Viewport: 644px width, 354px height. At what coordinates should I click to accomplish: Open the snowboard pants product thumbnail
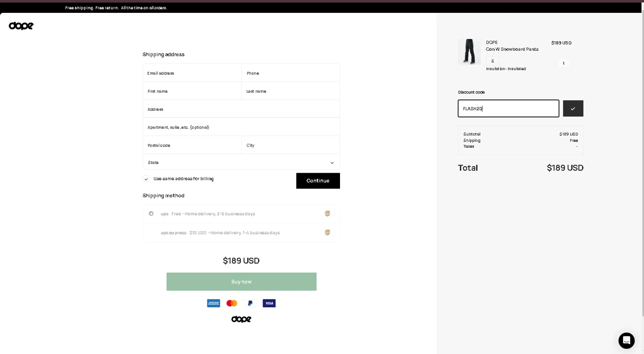tap(469, 52)
